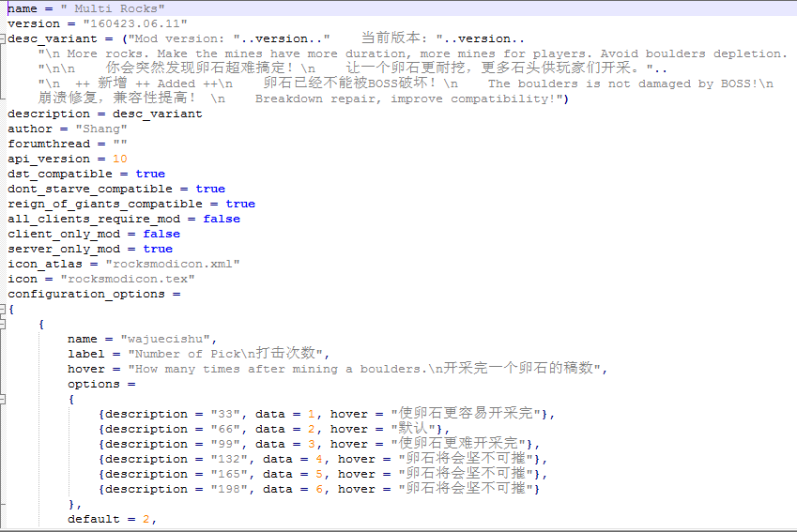Click the default value 2
The height and width of the screenshot is (532, 797).
pyautogui.click(x=146, y=519)
